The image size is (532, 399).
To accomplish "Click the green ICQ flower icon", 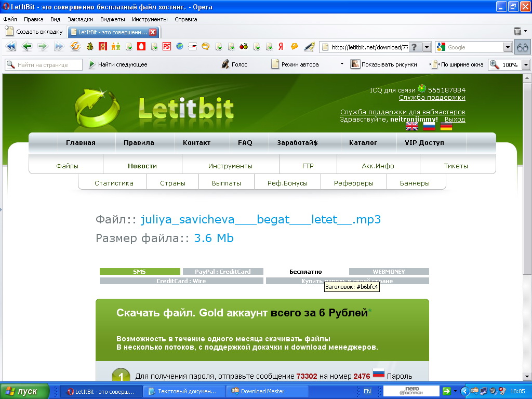I will (422, 88).
